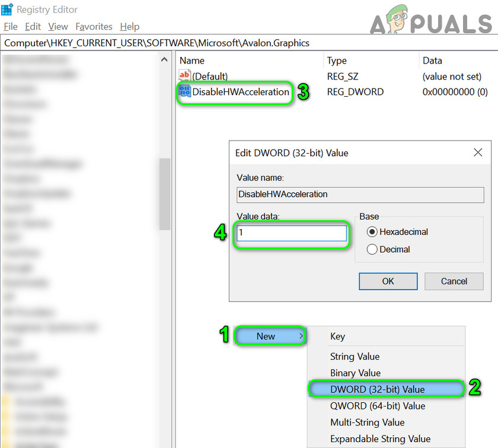The image size is (498, 448).
Task: Select the DisableHWAcceleration value name
Action: [x=241, y=92]
